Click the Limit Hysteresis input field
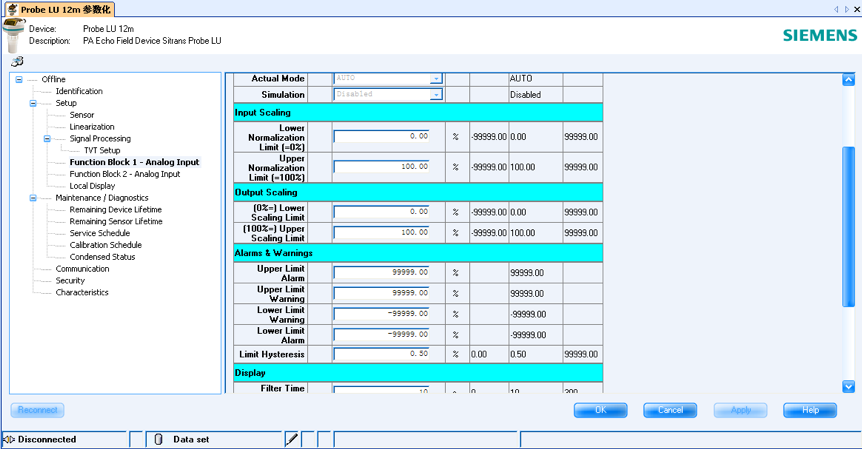The image size is (862, 449). click(x=382, y=354)
